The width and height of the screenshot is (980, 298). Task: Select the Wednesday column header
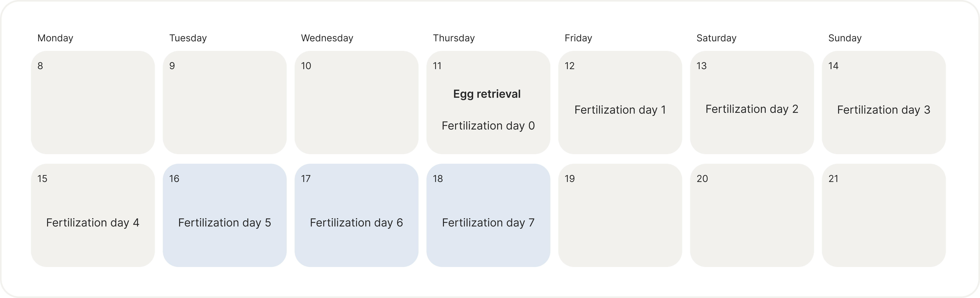(x=327, y=38)
